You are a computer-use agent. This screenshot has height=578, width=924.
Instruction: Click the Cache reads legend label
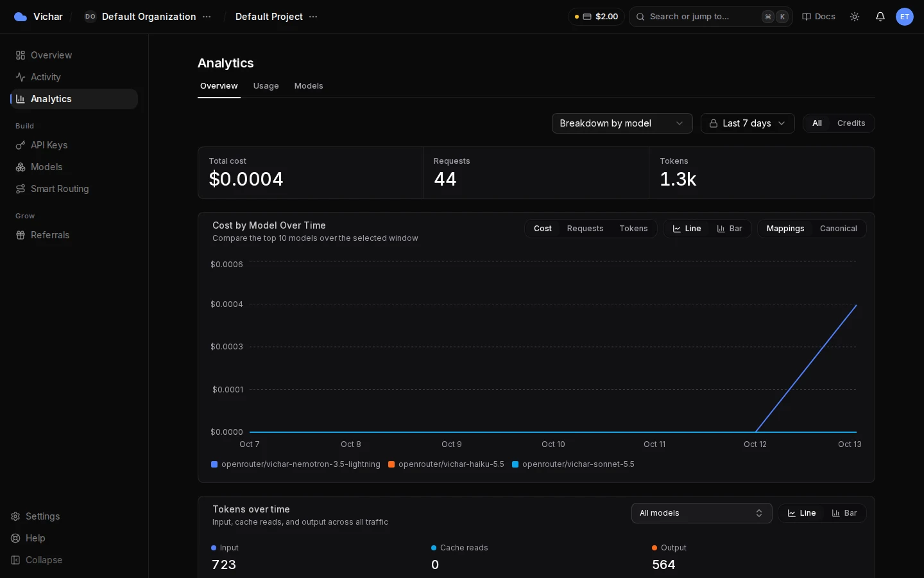tap(464, 548)
